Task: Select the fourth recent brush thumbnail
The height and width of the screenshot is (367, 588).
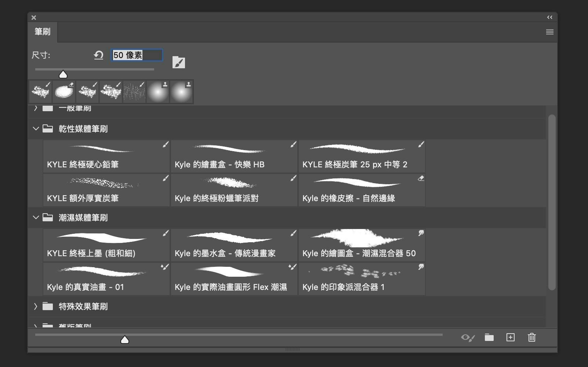Action: pos(111,92)
